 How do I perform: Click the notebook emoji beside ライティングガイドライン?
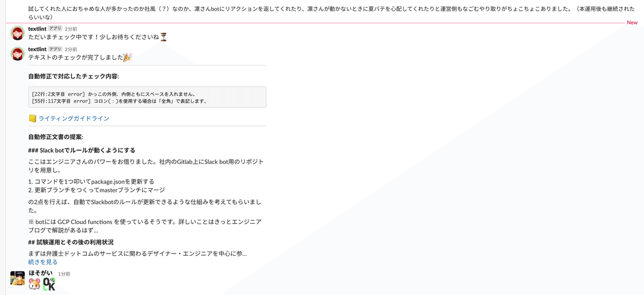click(x=32, y=118)
